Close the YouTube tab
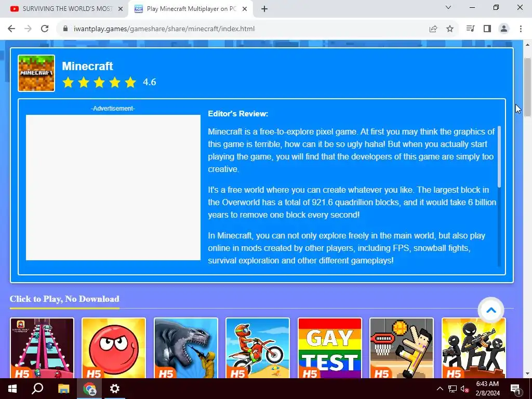The image size is (532, 399). (x=121, y=9)
